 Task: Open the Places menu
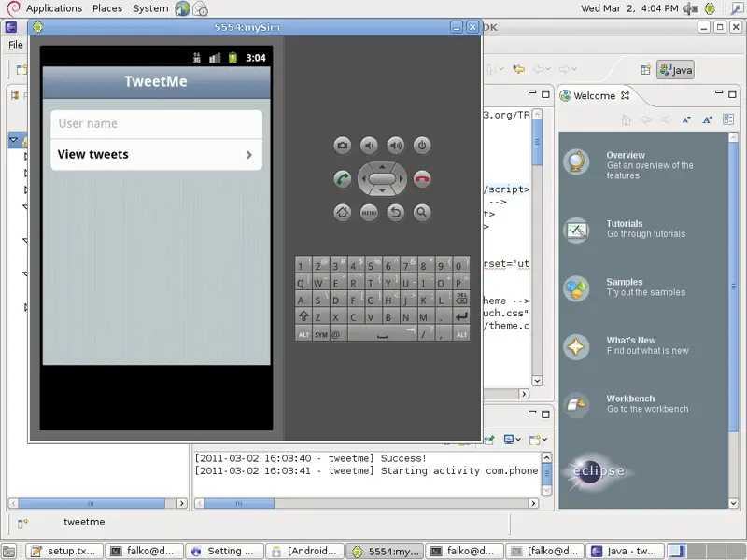coord(107,8)
